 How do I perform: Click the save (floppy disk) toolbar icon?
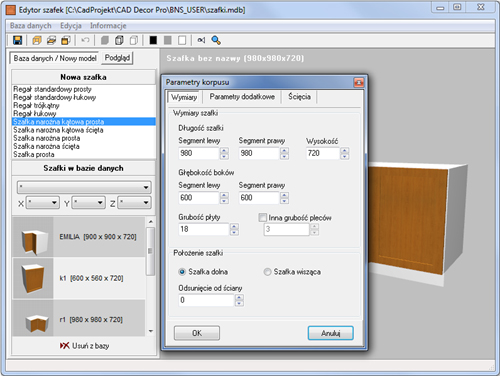(17, 40)
